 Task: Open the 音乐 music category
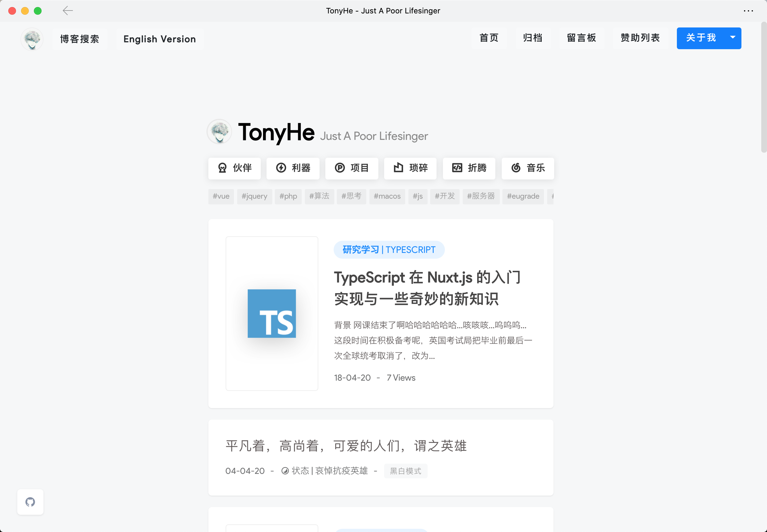click(x=527, y=168)
